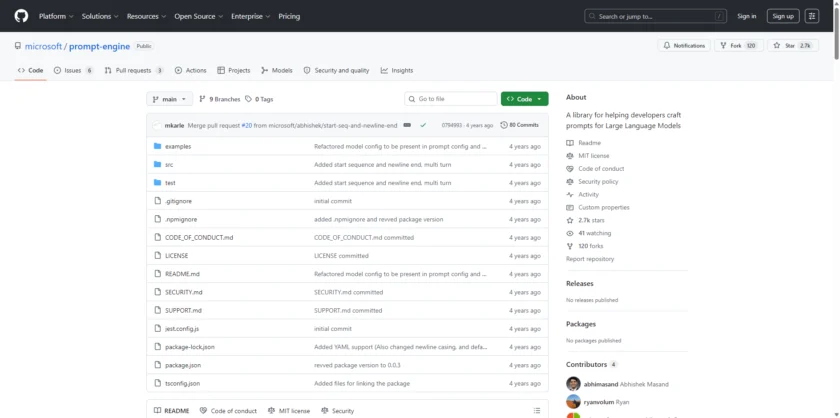This screenshot has height=418, width=840.
Task: Open the Code of conduct sidebar link
Action: pos(595,169)
